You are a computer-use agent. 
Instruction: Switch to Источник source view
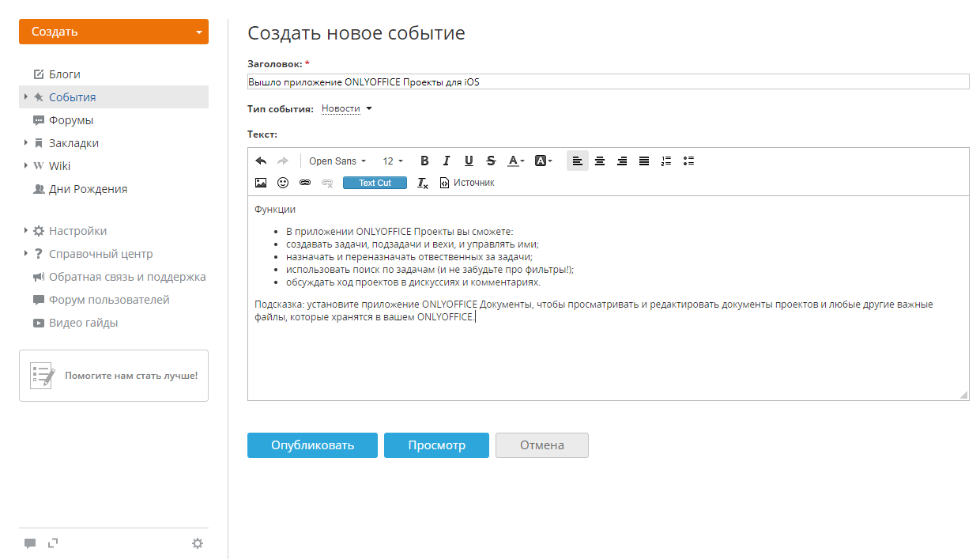(x=467, y=183)
